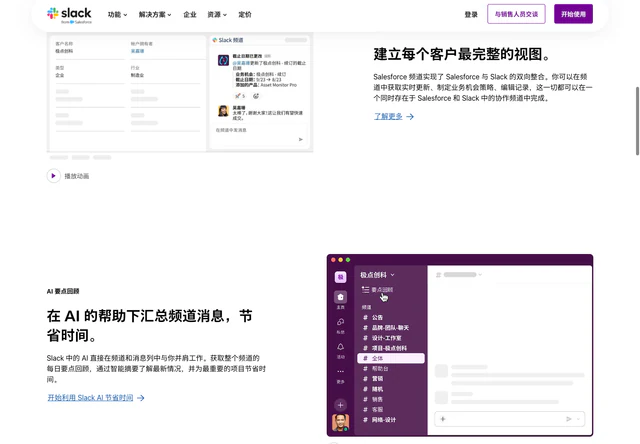Click the 与销售人员交谈 button

coord(516,14)
